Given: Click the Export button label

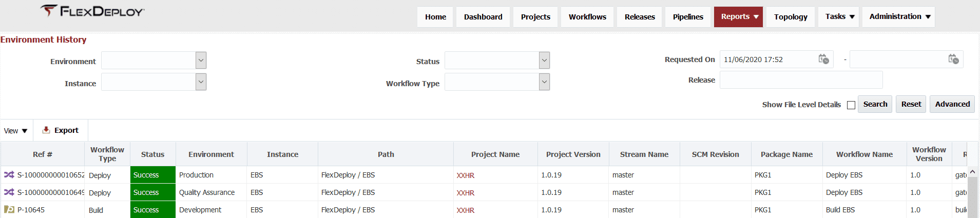Looking at the screenshot, I should point(66,130).
